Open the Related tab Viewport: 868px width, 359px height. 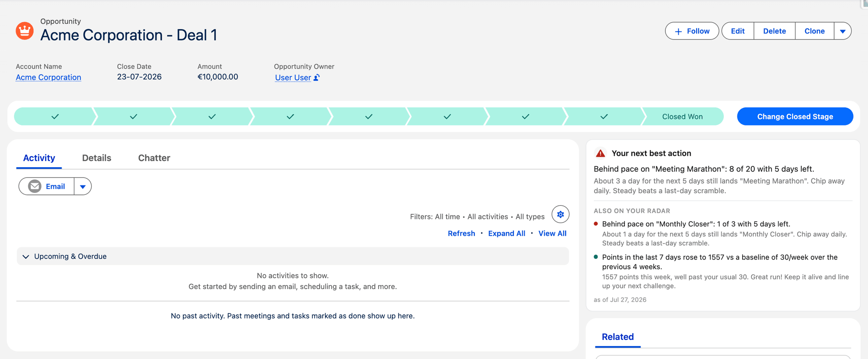coord(618,337)
